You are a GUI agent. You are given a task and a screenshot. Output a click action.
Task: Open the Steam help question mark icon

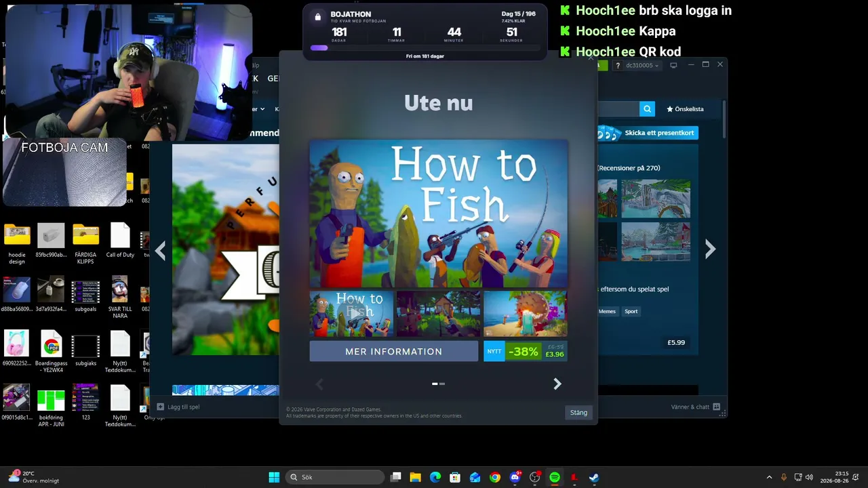coord(618,65)
